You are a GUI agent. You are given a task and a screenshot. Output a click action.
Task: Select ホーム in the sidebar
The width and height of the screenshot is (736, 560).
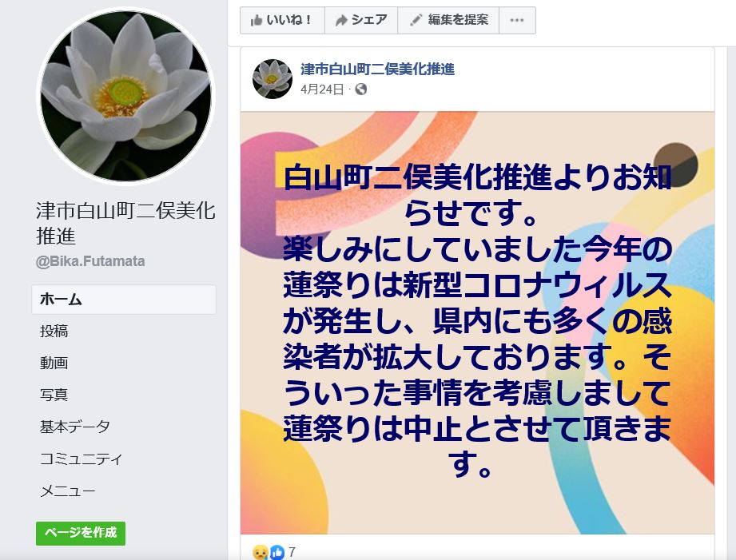[x=124, y=300]
